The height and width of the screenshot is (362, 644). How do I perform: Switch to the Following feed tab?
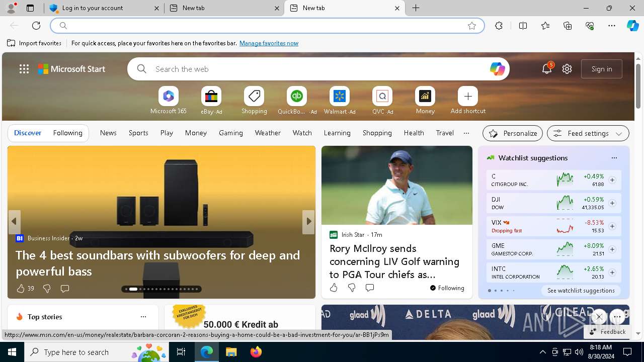[x=67, y=133]
